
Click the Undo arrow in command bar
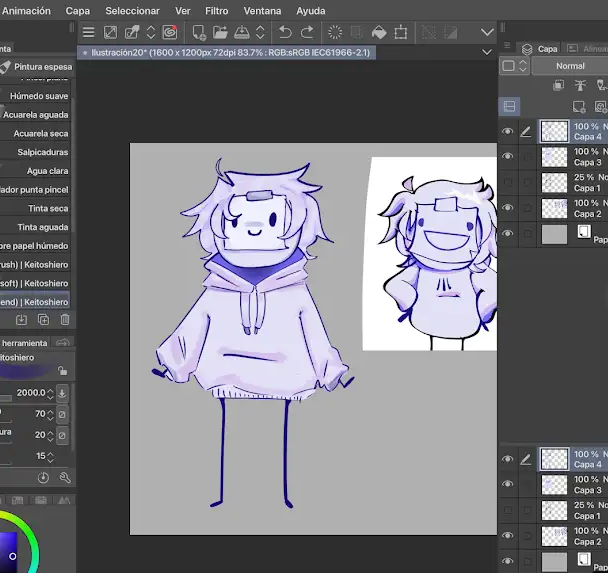285,32
